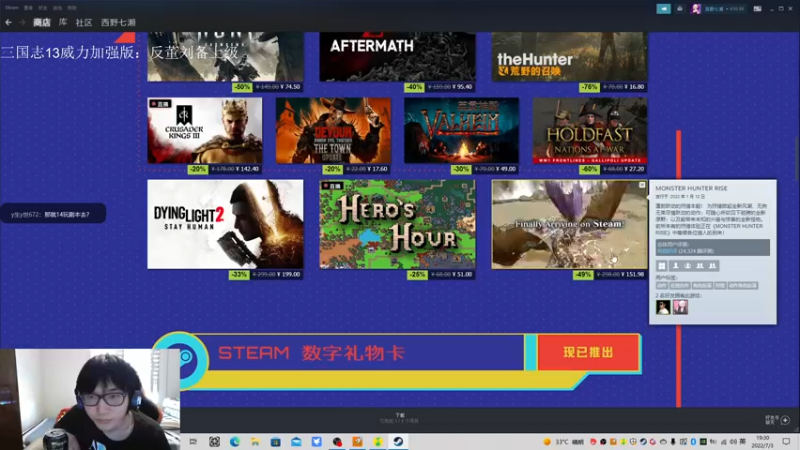Switch to Big Picture mode icon
The height and width of the screenshot is (450, 800).
[758, 9]
